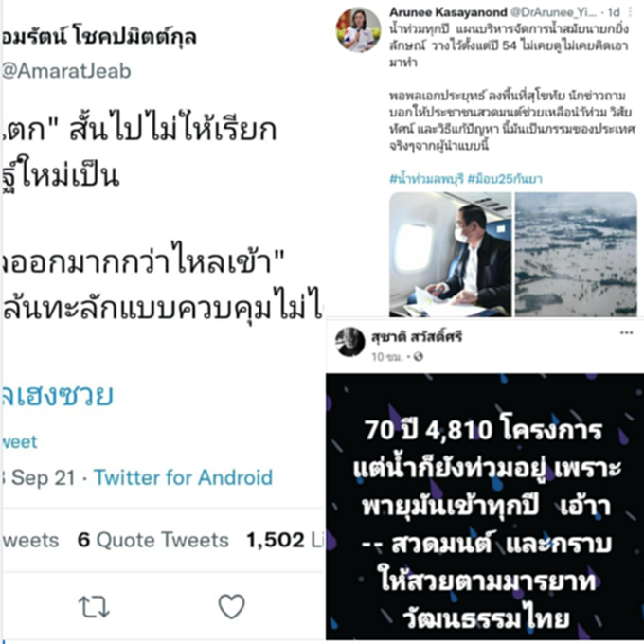The height and width of the screenshot is (644, 644).
Task: Open Arunee Kasayanond's profile avatar
Action: tap(359, 29)
